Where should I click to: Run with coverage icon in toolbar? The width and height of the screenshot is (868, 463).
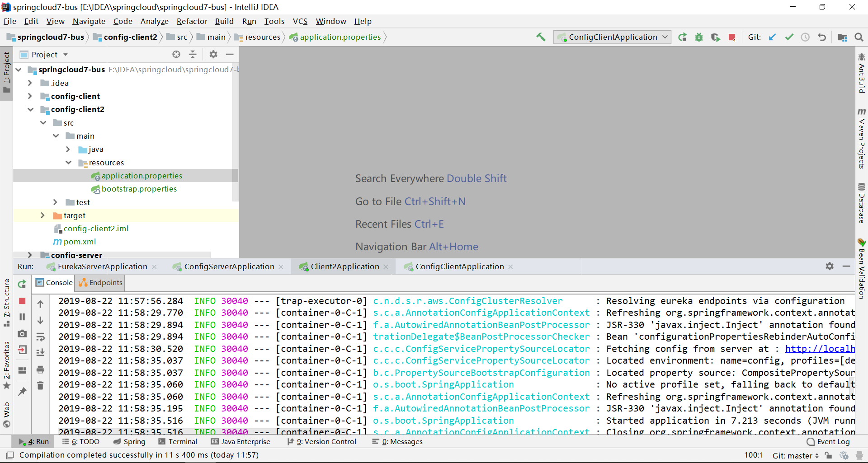coord(715,37)
